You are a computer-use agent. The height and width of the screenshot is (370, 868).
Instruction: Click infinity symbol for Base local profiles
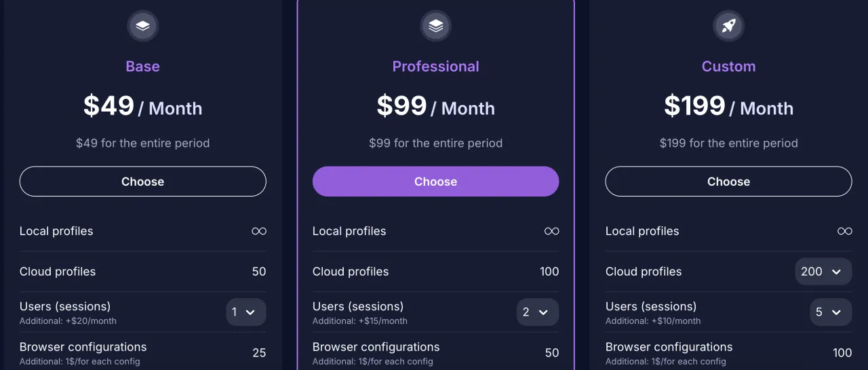coord(259,231)
